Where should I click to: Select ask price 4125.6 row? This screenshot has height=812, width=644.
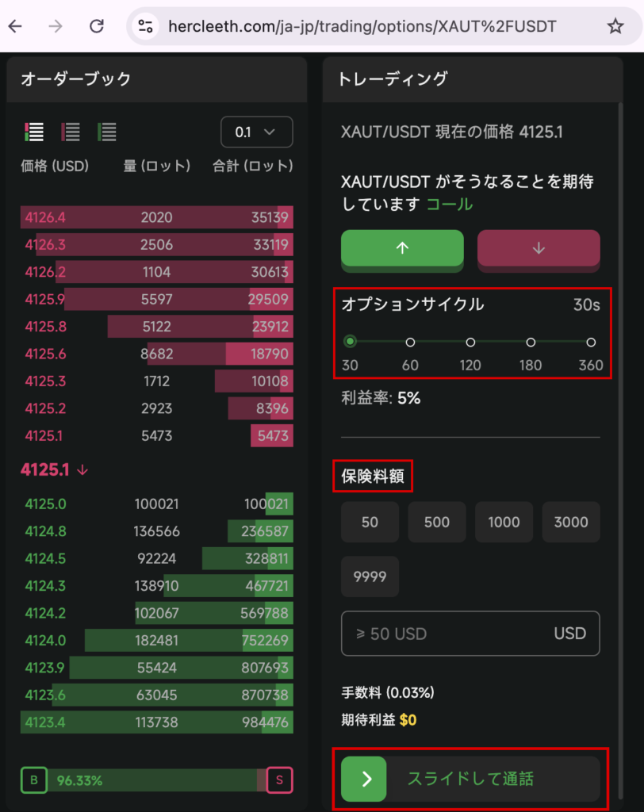click(x=157, y=354)
